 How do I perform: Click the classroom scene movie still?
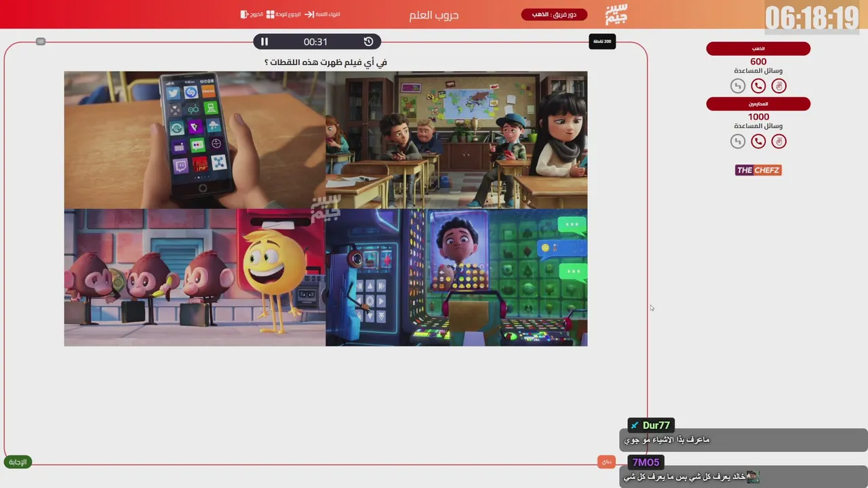click(456, 140)
